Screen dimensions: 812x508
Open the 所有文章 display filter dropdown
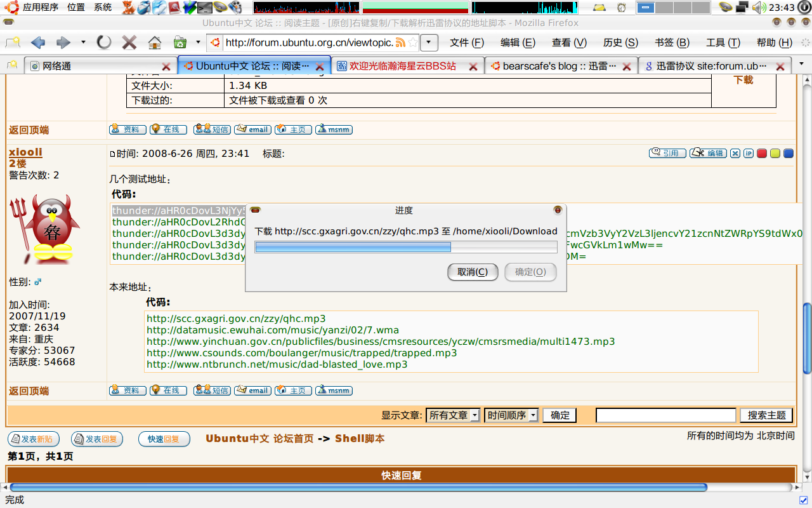click(x=453, y=415)
